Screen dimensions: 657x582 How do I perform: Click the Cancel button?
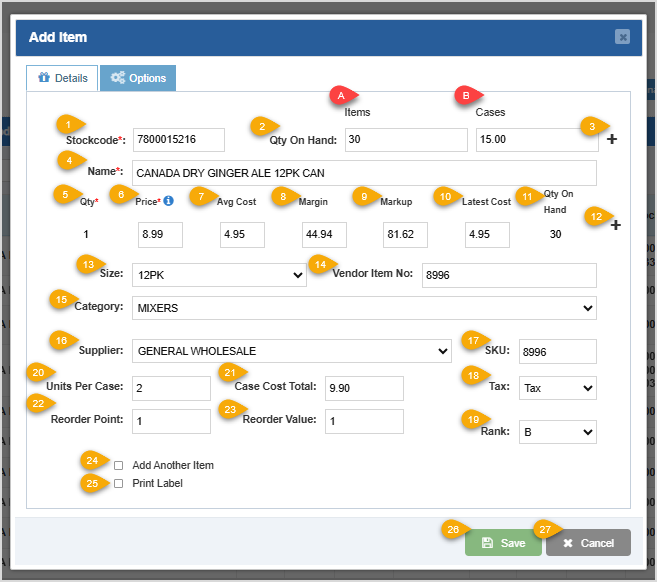(x=588, y=543)
